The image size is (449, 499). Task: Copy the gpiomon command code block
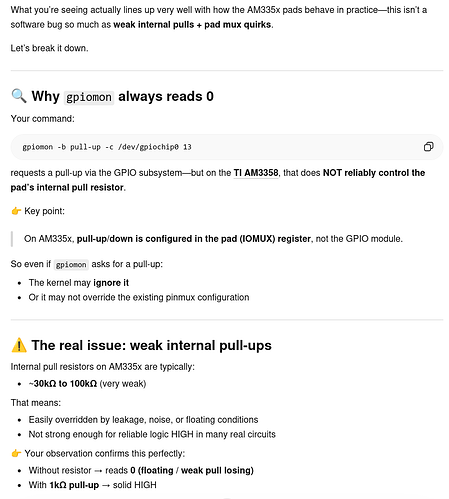pyautogui.click(x=428, y=147)
